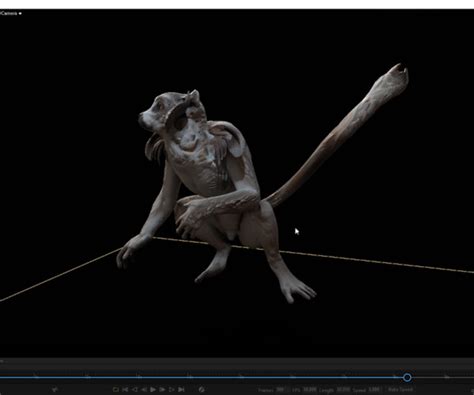Go to the next keyframe
Viewport: 474px width, 395px height.
pos(171,389)
